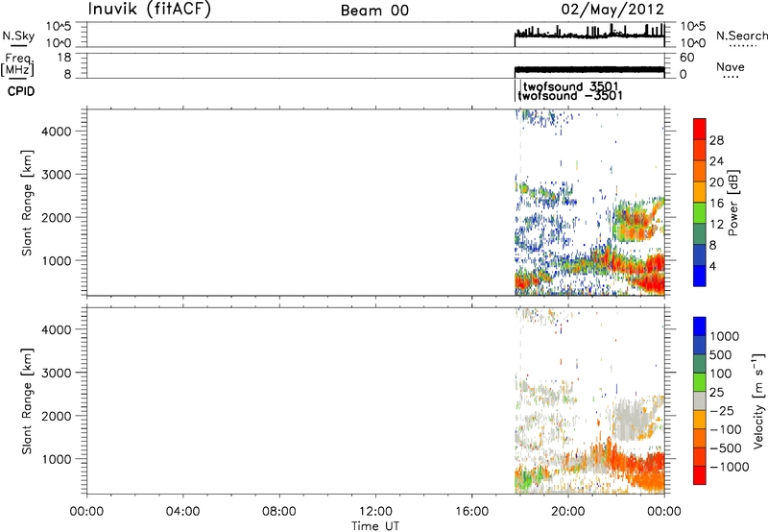Click the "3000" range tick in power panel
Viewport: 768px width, 532px height.
click(x=57, y=175)
